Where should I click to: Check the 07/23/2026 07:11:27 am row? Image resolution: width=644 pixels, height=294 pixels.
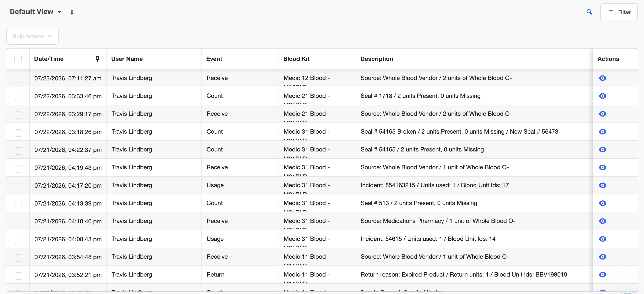pyautogui.click(x=18, y=79)
